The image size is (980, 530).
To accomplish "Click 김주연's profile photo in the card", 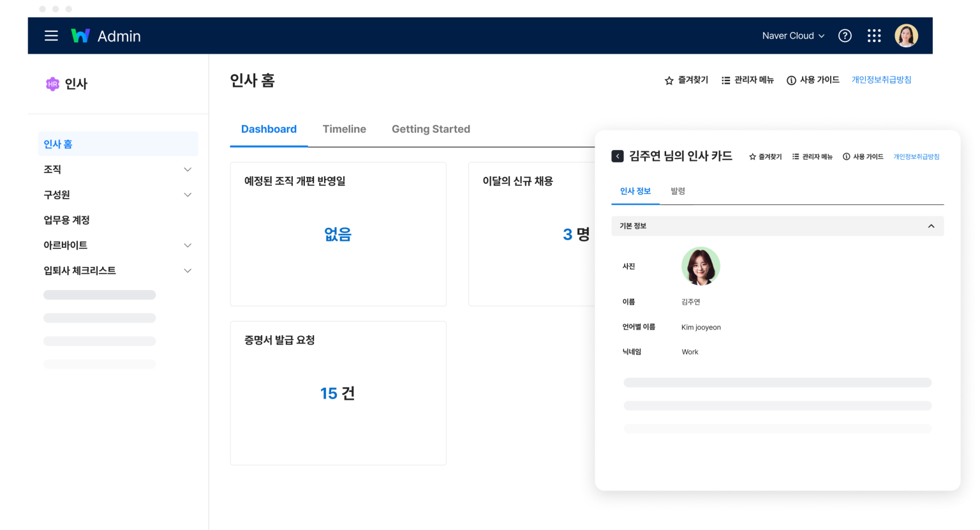I will click(701, 266).
